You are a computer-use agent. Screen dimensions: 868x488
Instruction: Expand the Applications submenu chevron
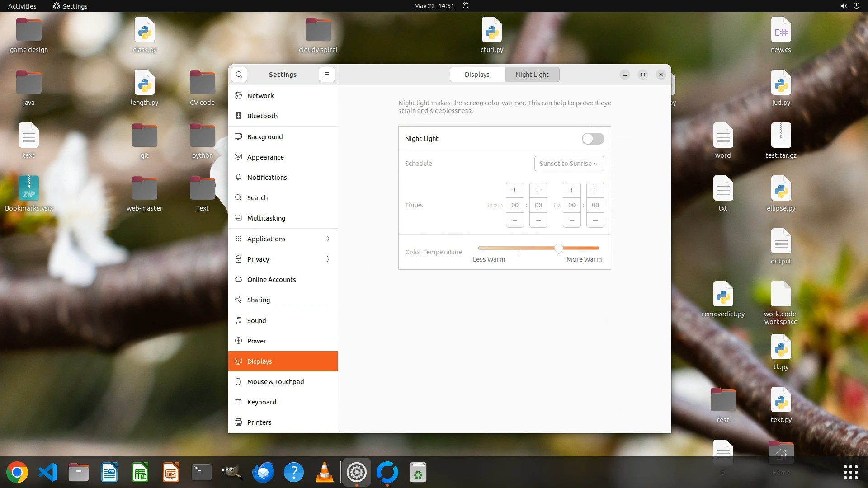328,239
